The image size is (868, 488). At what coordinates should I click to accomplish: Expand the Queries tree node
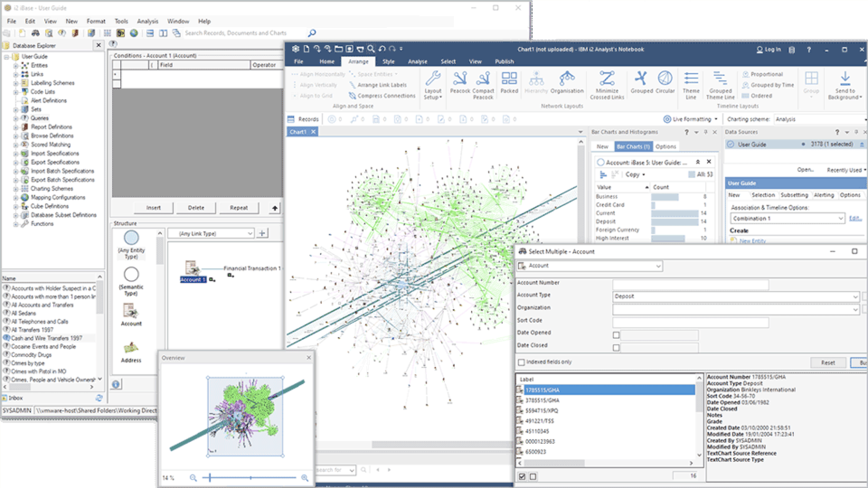(x=16, y=118)
